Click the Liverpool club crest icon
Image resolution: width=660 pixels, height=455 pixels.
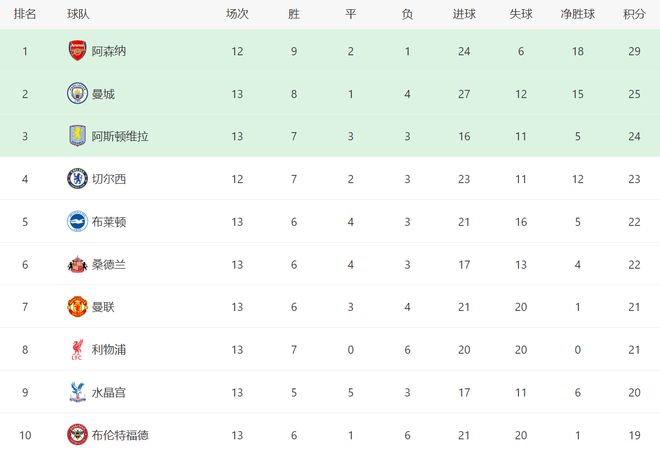click(x=77, y=350)
